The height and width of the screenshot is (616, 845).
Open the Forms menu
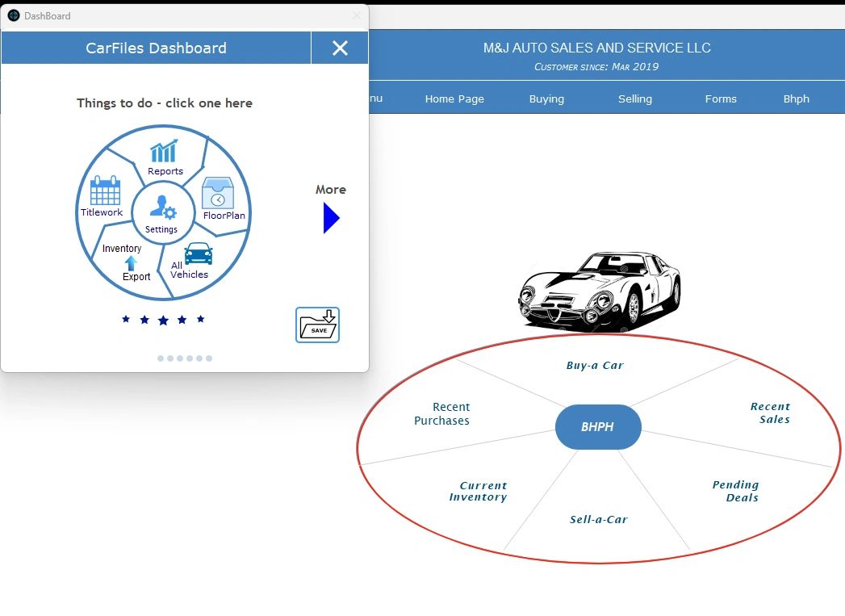click(721, 98)
